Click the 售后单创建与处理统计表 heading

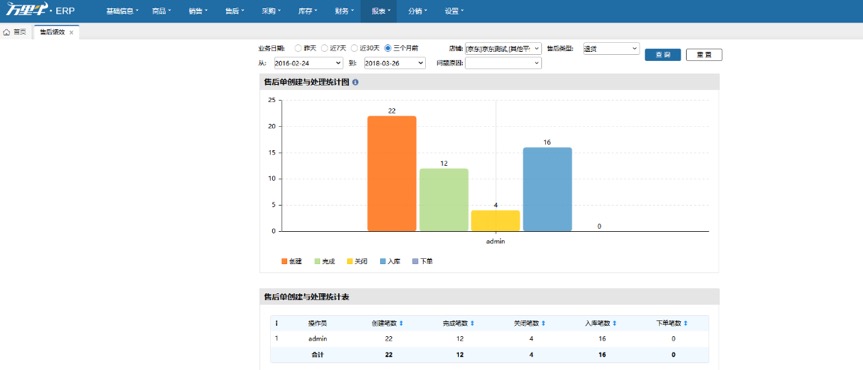pos(306,297)
